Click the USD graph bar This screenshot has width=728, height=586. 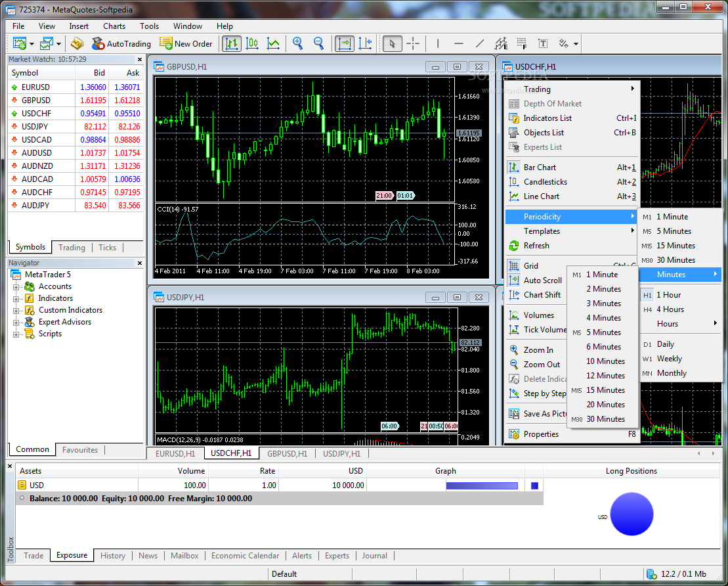[x=482, y=485]
